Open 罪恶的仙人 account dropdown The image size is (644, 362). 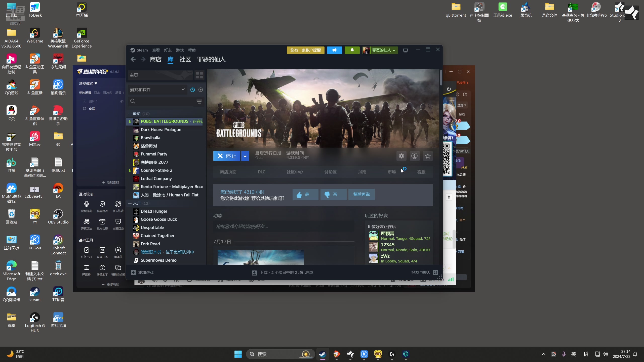click(x=380, y=50)
